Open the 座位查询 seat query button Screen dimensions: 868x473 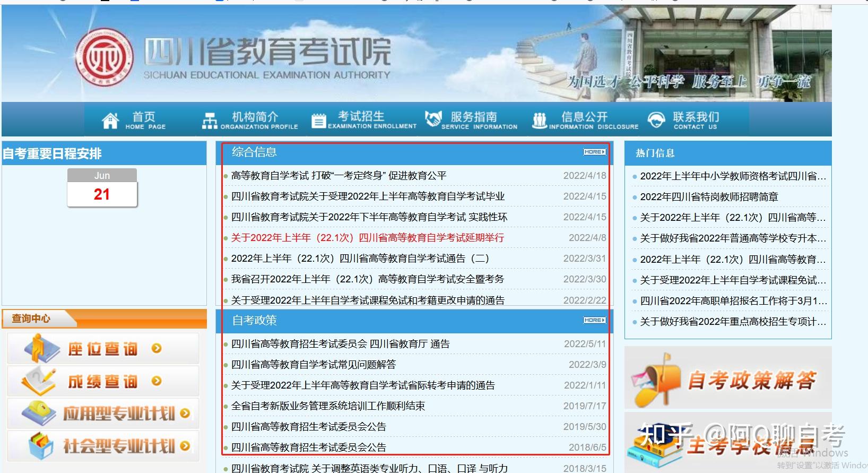tap(103, 348)
